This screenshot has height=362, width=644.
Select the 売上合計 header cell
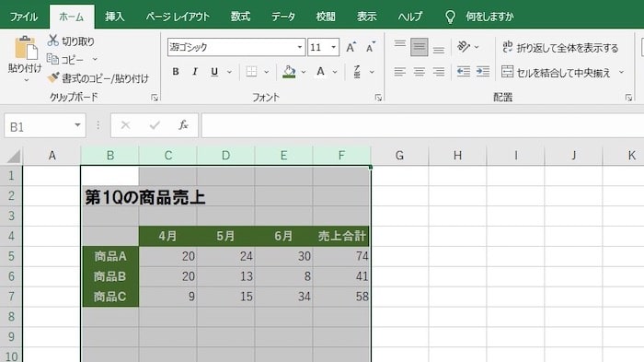click(341, 236)
